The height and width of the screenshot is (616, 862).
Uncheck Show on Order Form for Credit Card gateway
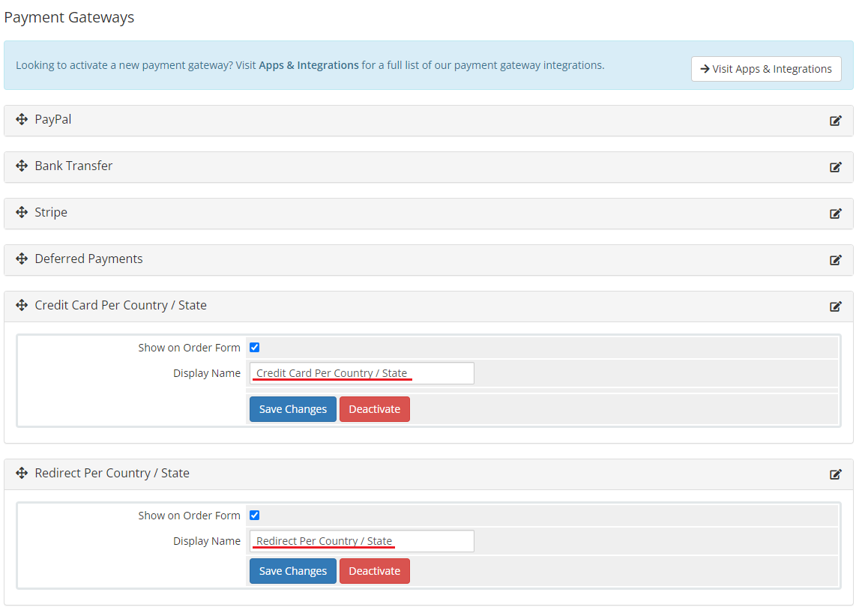[255, 347]
